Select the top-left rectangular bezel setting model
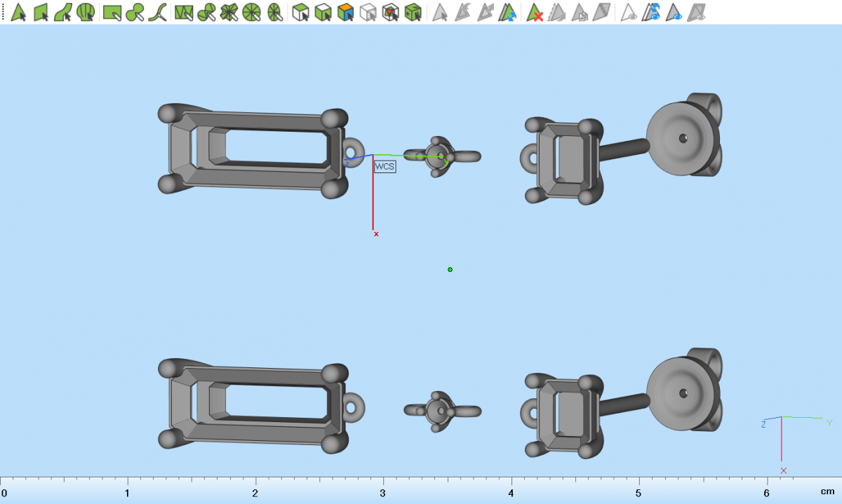The image size is (842, 504). (254, 149)
